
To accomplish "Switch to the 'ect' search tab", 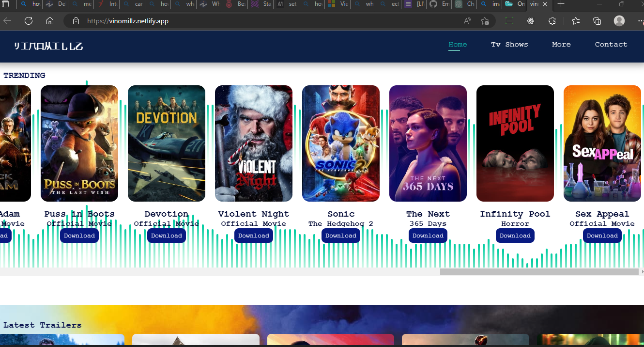I will 389,4.
